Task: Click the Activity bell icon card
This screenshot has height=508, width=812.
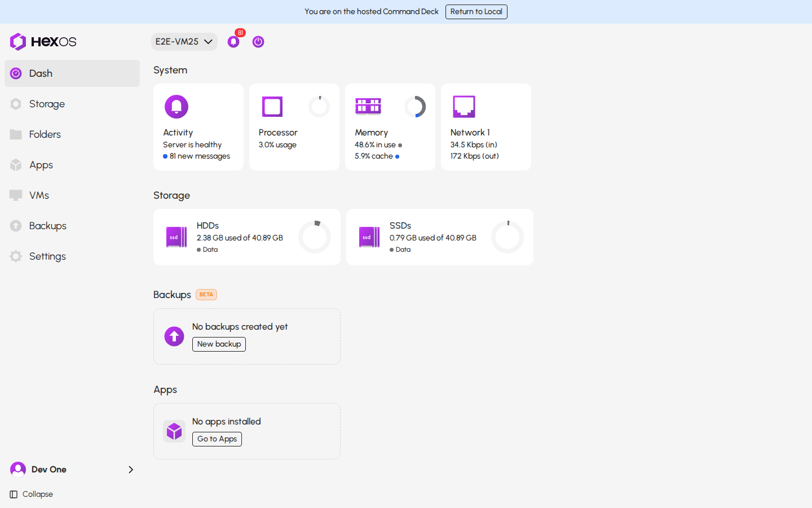Action: click(176, 107)
